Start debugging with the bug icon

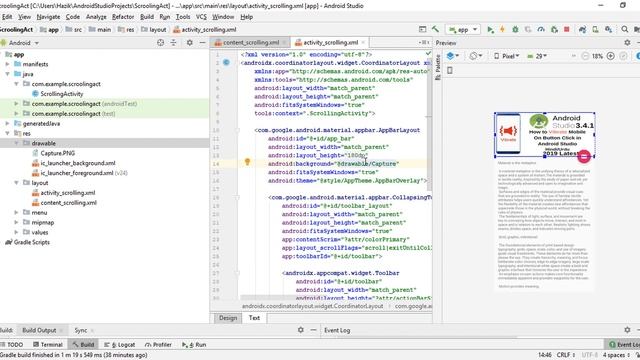[x=515, y=29]
